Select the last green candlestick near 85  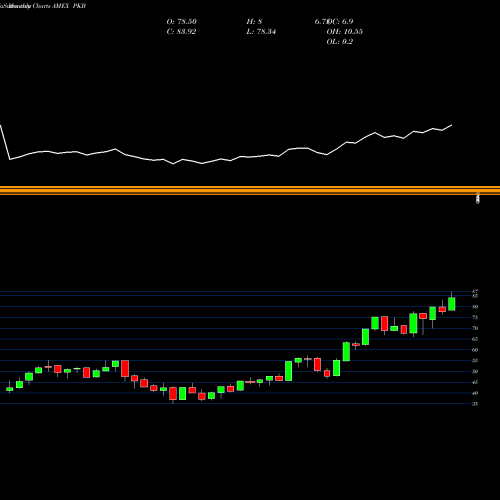pyautogui.click(x=452, y=304)
